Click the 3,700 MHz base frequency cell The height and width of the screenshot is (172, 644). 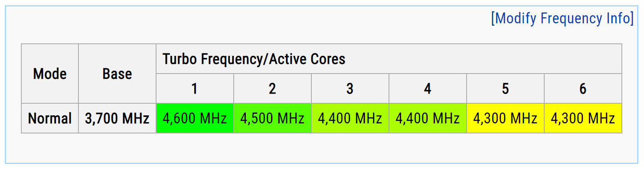click(x=117, y=119)
